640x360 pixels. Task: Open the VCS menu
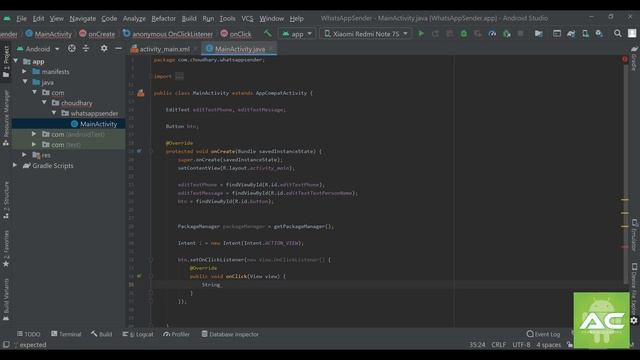(x=247, y=19)
